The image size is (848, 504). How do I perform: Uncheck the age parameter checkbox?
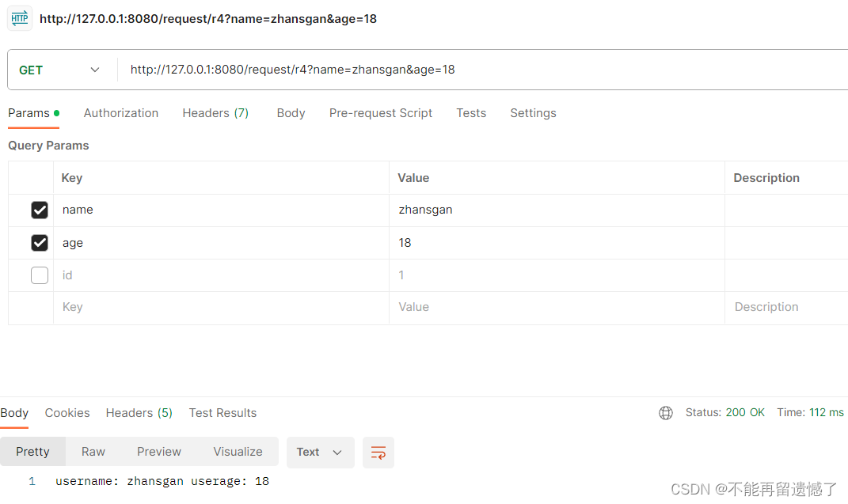point(40,243)
